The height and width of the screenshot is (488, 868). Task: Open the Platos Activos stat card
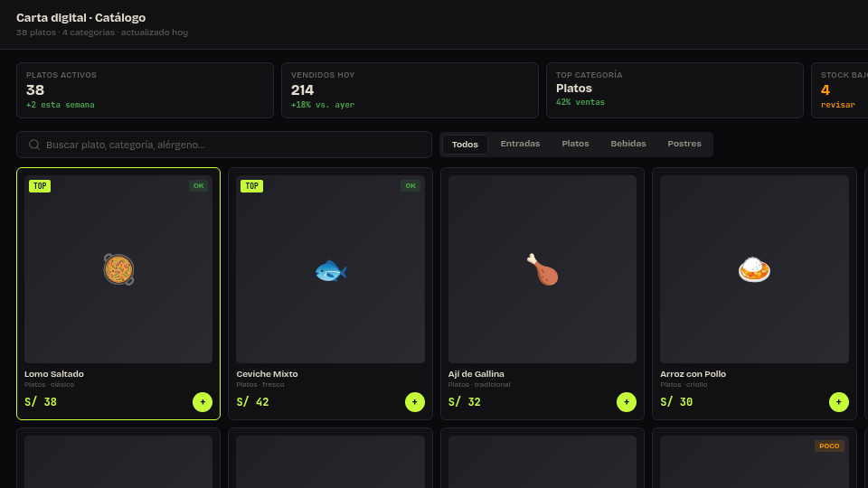(145, 90)
